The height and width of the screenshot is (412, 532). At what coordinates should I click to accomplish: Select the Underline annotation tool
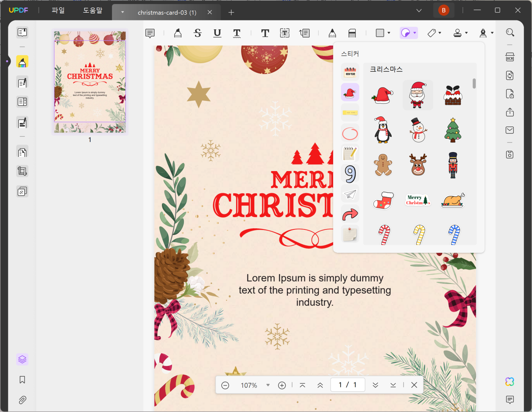pyautogui.click(x=217, y=33)
